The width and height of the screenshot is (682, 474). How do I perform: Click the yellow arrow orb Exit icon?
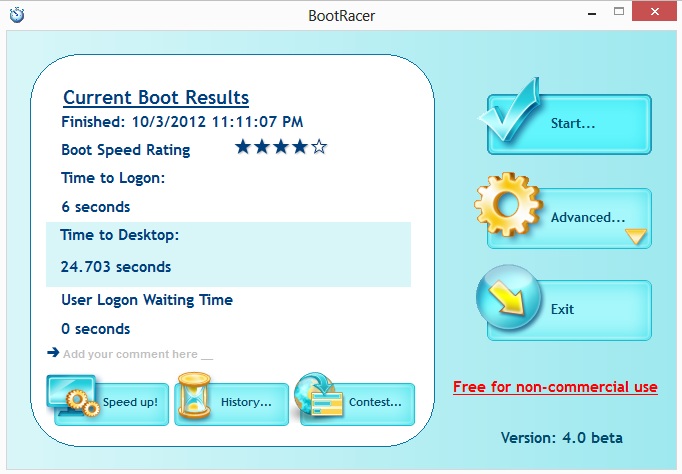[508, 297]
